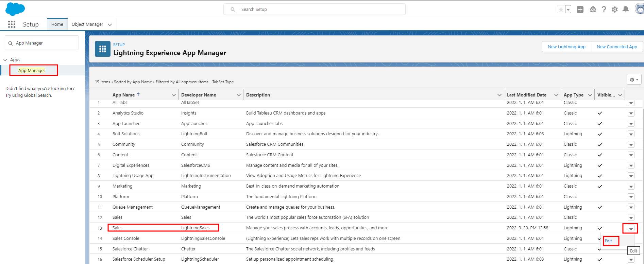This screenshot has width=644, height=264.
Task: Click the Salesforce Chatter app name
Action: [130, 249]
